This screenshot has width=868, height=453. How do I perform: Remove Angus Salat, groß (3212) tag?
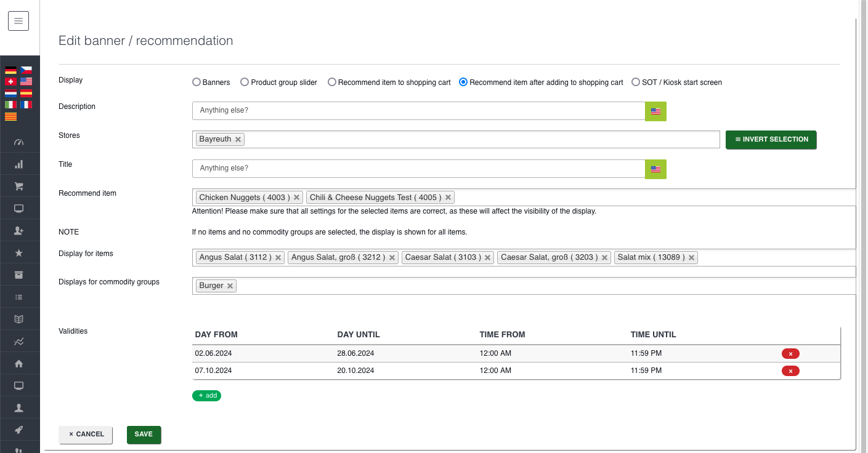(x=392, y=258)
